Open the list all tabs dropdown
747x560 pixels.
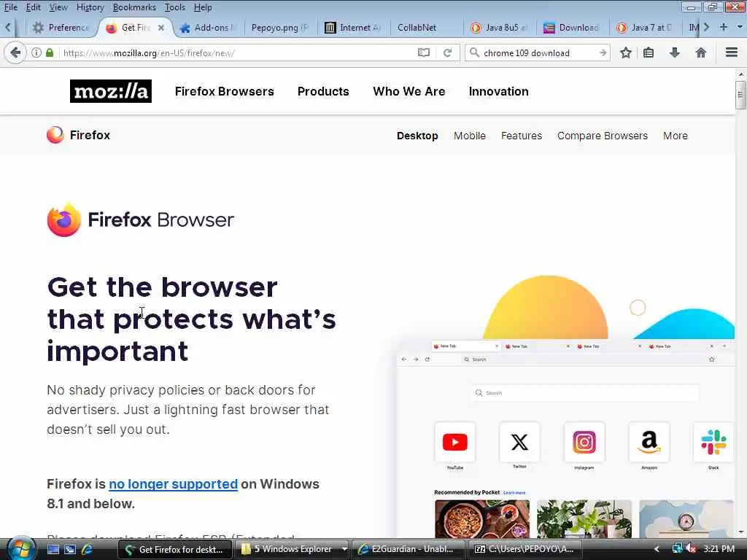pos(740,27)
